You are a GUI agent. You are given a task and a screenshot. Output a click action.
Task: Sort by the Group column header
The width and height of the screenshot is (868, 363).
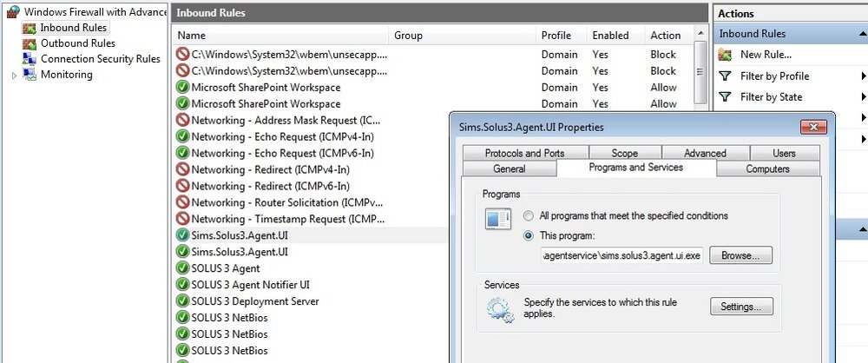463,36
